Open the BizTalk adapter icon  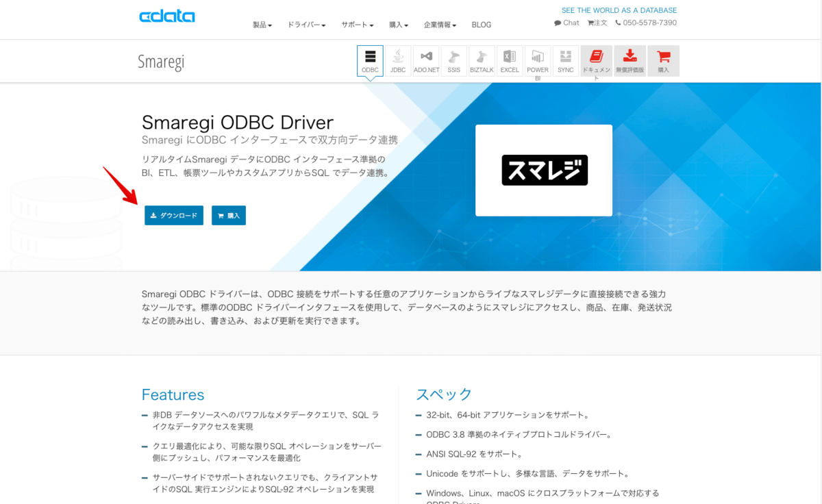pos(482,61)
